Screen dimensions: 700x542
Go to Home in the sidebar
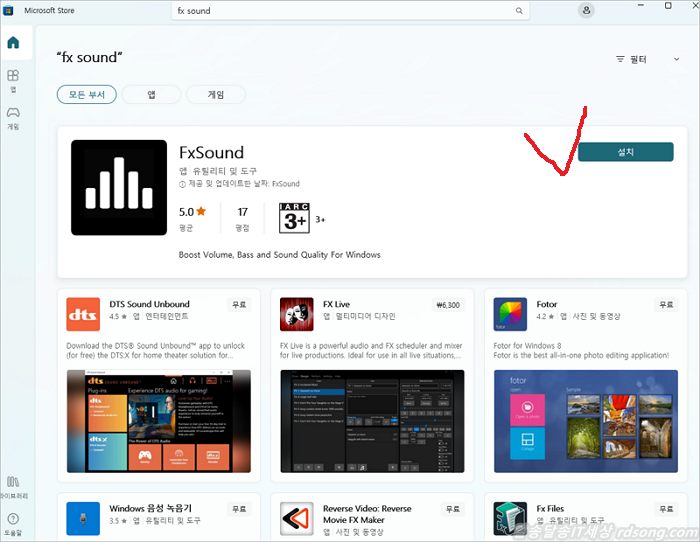click(13, 43)
